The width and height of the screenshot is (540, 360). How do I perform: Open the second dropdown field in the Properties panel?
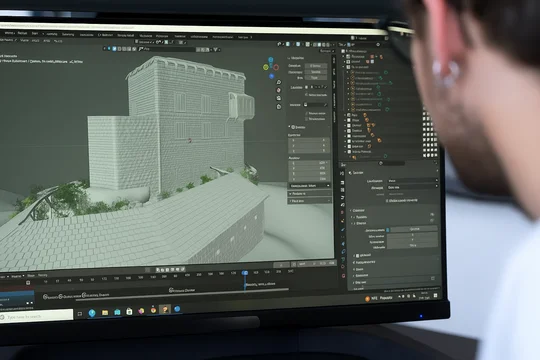(413, 187)
